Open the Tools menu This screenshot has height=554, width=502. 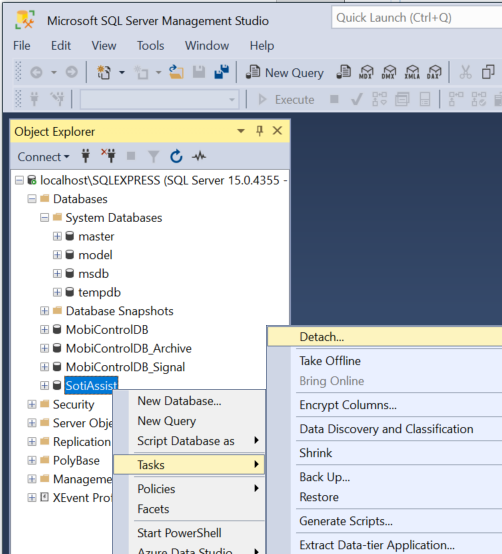(x=150, y=46)
